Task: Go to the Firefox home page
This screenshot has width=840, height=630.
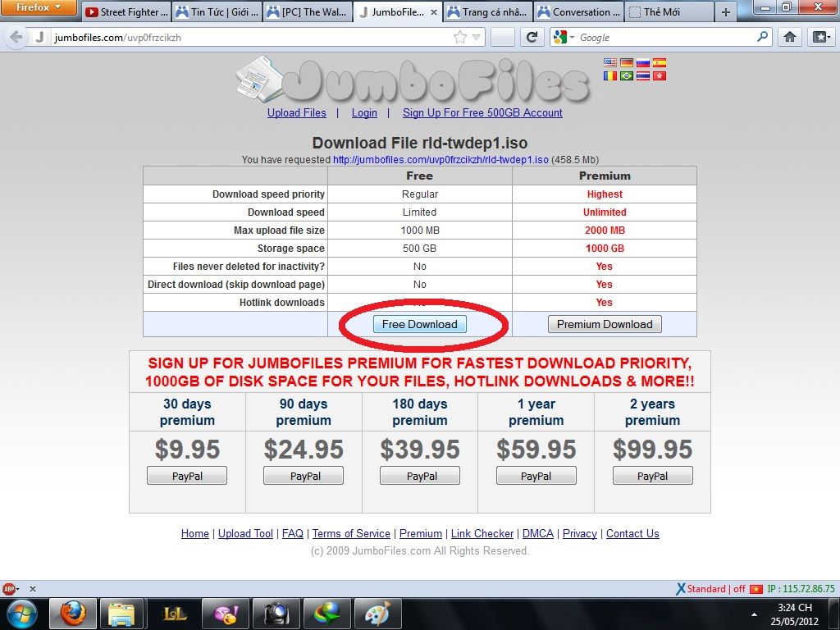Action: 790,37
